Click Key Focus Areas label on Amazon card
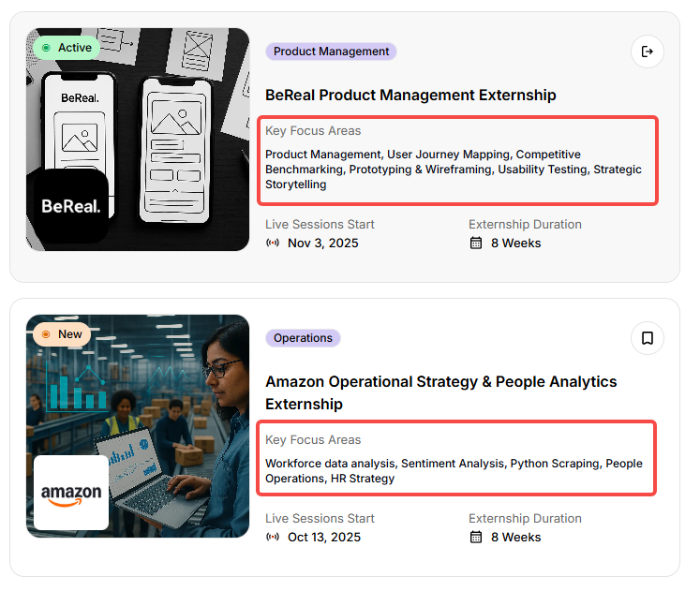700x591 pixels. (313, 440)
